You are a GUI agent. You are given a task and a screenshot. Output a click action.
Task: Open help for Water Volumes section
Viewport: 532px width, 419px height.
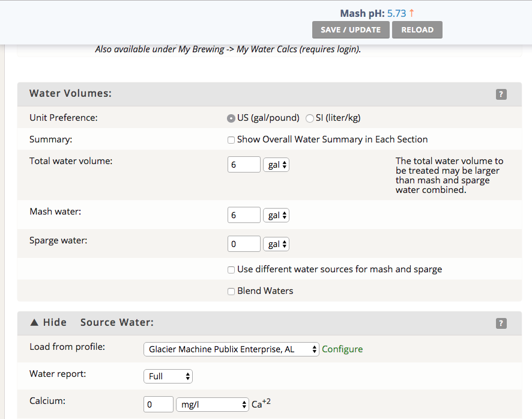click(501, 94)
